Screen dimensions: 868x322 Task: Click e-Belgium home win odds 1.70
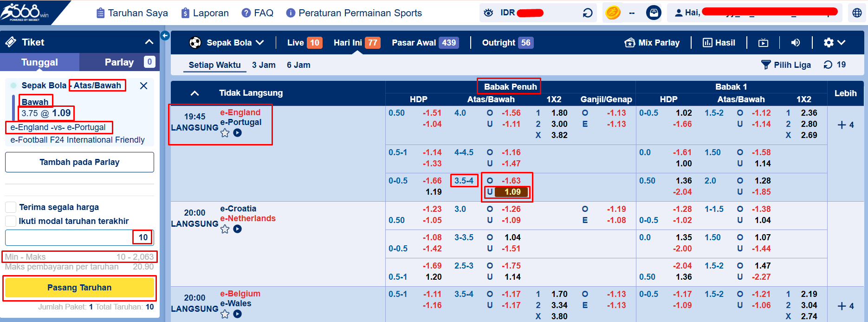(559, 294)
